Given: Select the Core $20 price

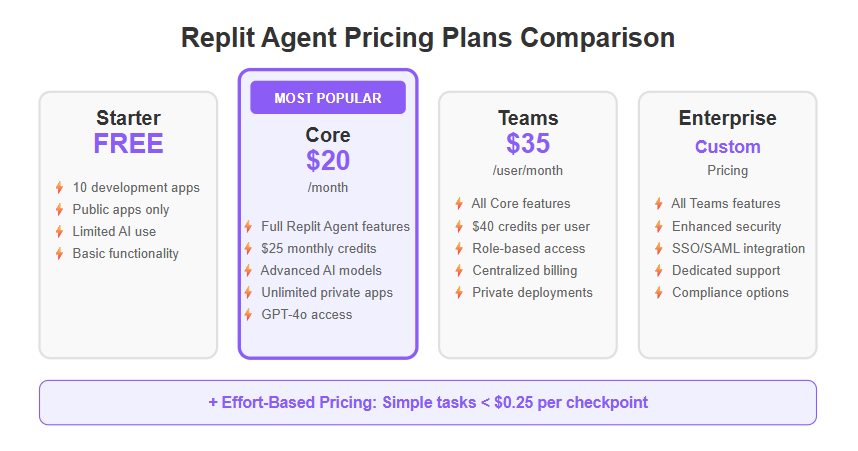Looking at the screenshot, I should click(x=328, y=161).
